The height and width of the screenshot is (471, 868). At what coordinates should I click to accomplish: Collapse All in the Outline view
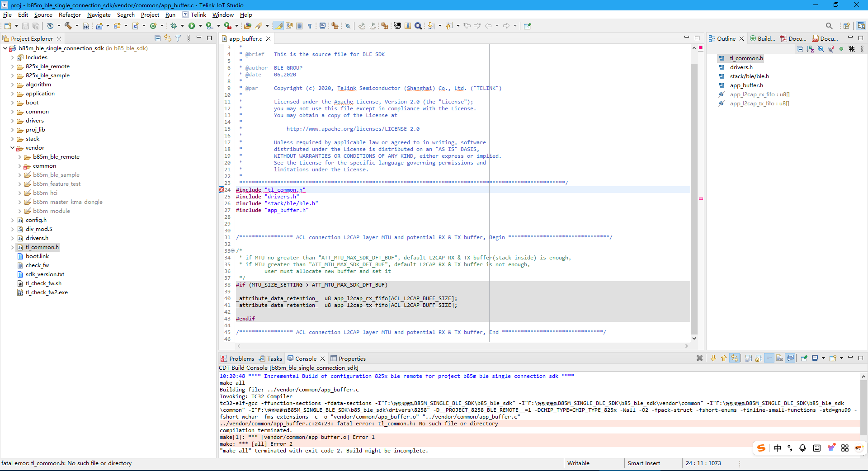click(800, 49)
